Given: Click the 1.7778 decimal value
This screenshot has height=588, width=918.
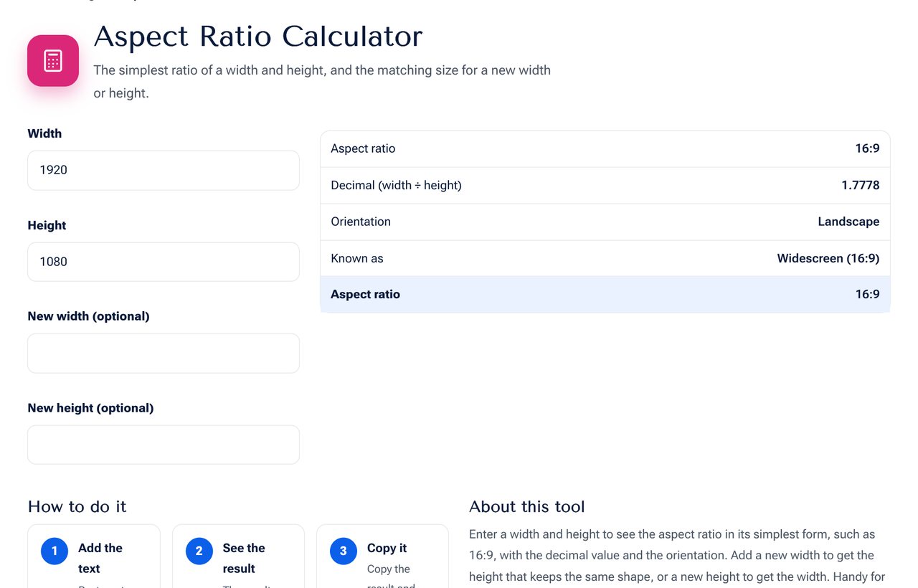Looking at the screenshot, I should (861, 185).
